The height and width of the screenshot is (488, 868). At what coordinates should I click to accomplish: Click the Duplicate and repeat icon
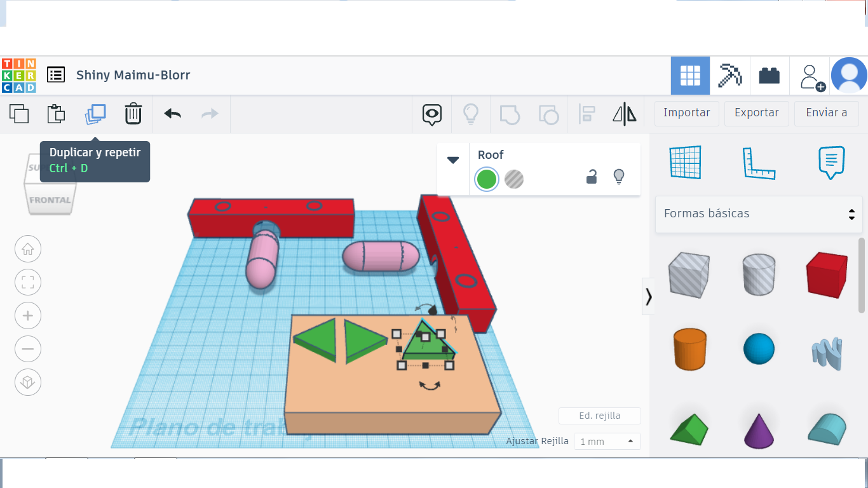[95, 114]
